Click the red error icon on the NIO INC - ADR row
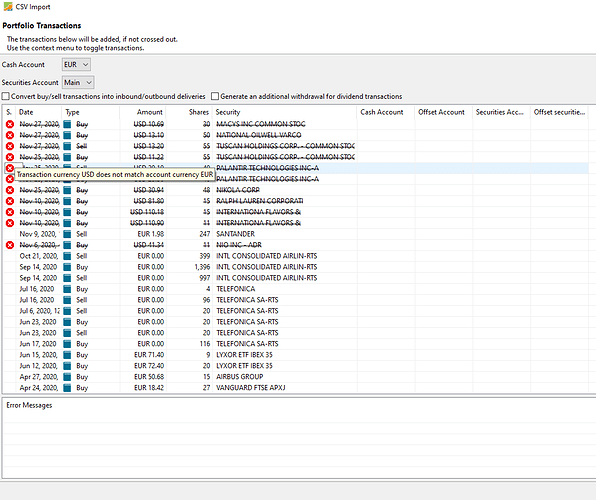Viewport: 596px width, 500px height. pos(10,245)
